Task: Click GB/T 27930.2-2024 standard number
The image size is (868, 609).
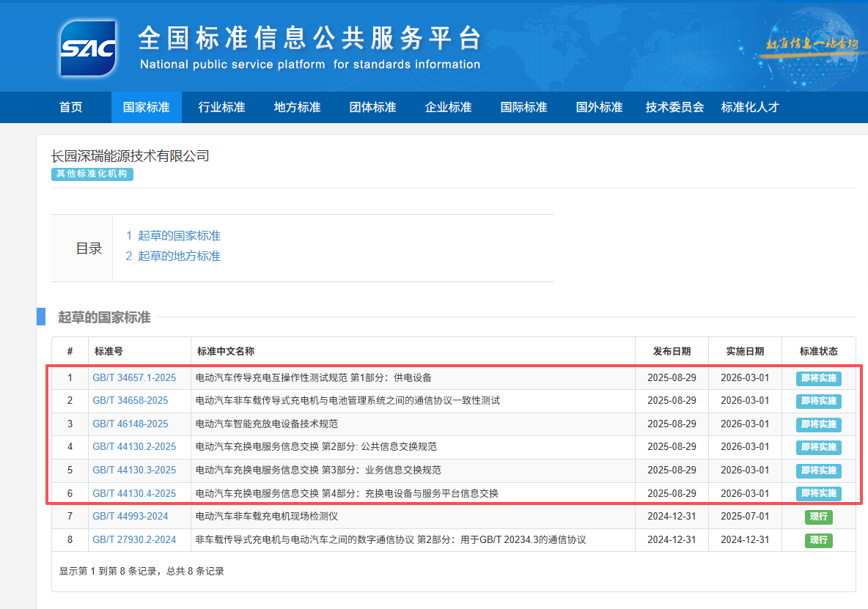Action: (x=134, y=539)
